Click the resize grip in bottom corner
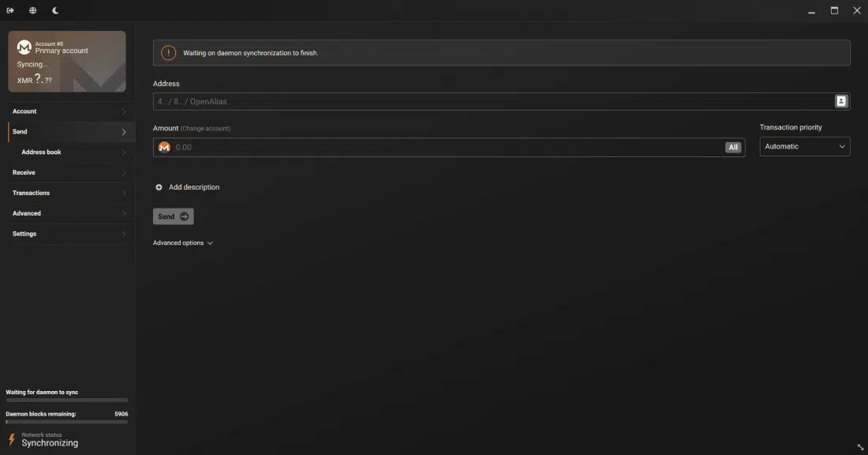Screen dimensions: 868x455 [x=860, y=448]
